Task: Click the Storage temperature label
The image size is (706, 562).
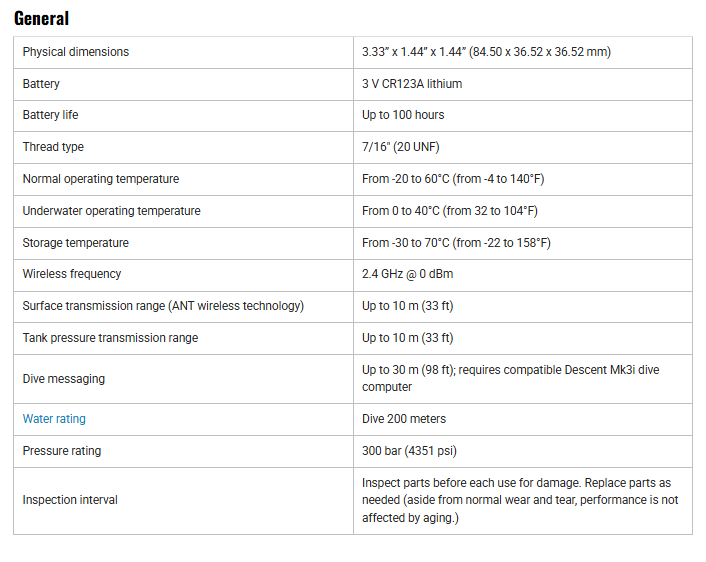Action: [76, 243]
